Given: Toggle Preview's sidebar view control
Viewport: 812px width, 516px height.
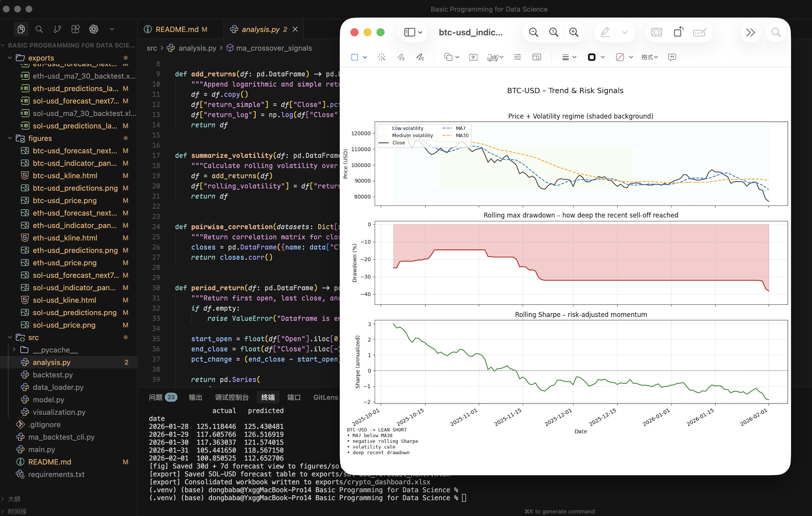Looking at the screenshot, I should [410, 32].
